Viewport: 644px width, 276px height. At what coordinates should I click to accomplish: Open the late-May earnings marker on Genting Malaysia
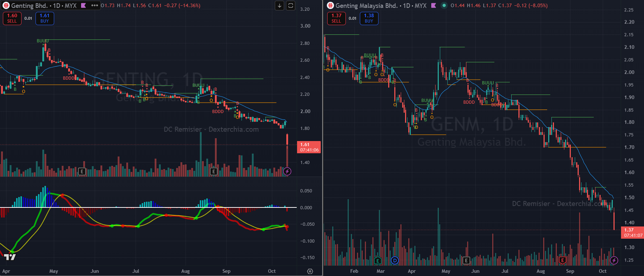click(466, 261)
